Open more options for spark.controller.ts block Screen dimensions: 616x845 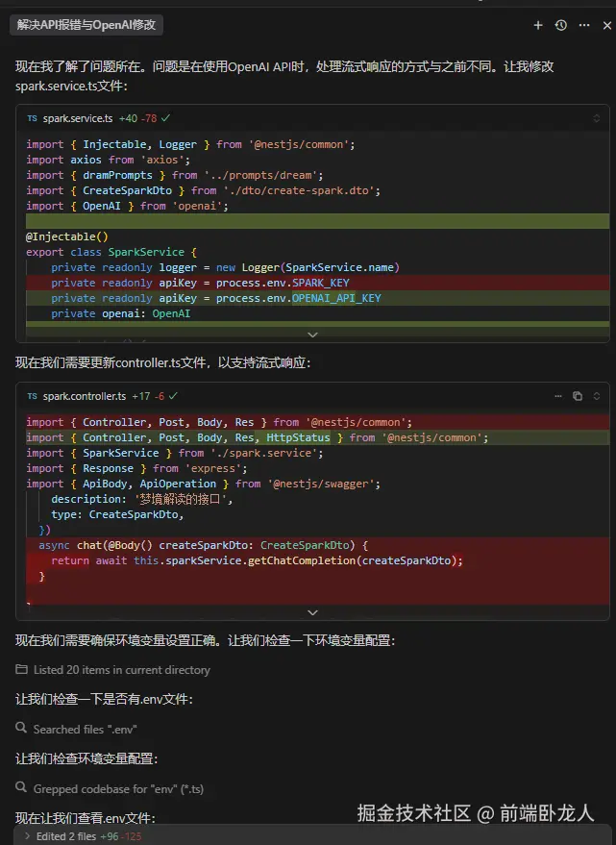click(x=558, y=396)
